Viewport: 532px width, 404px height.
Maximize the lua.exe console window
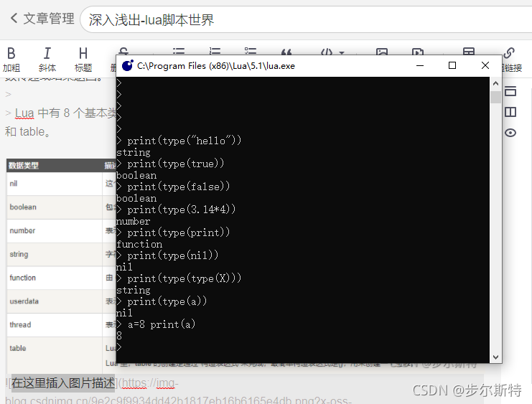[452, 66]
